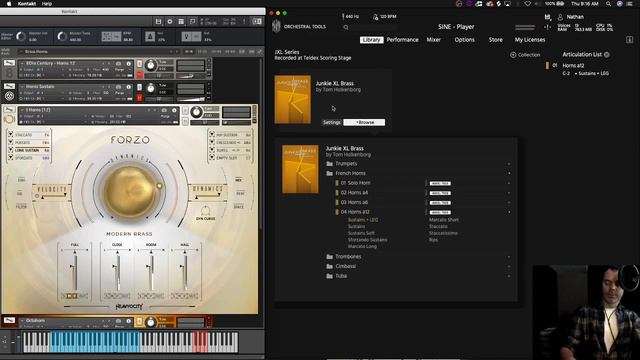Image resolution: width=640 pixels, height=360 pixels.
Task: Expand the Cimbassi folder arrow
Action: pyautogui.click(x=509, y=267)
